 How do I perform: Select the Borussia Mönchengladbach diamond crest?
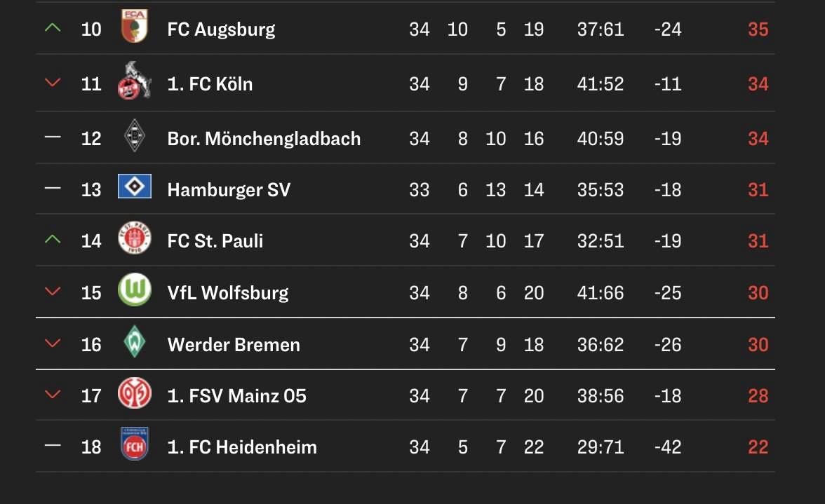134,136
